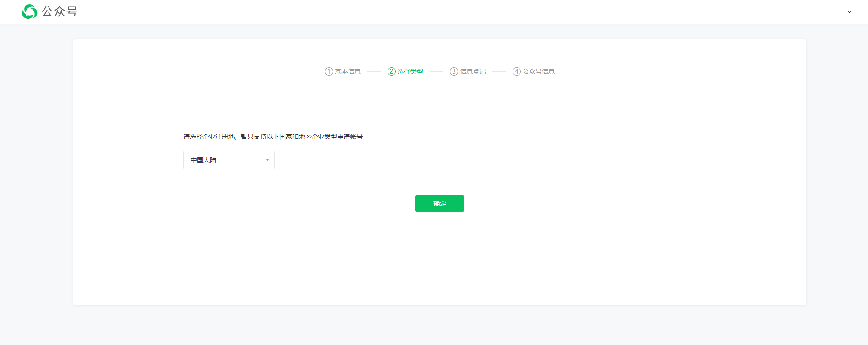The image size is (868, 345).
Task: Go to the 基本信息 step label
Action: click(x=348, y=71)
